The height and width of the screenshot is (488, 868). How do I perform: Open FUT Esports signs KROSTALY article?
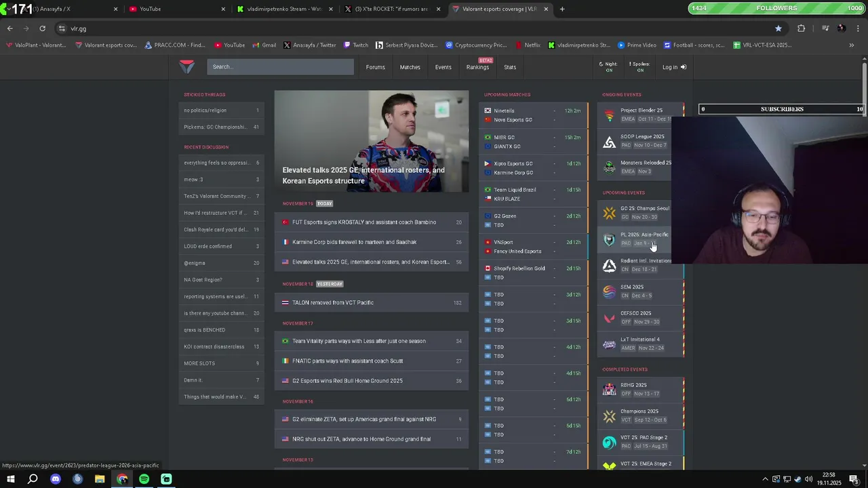(x=371, y=222)
